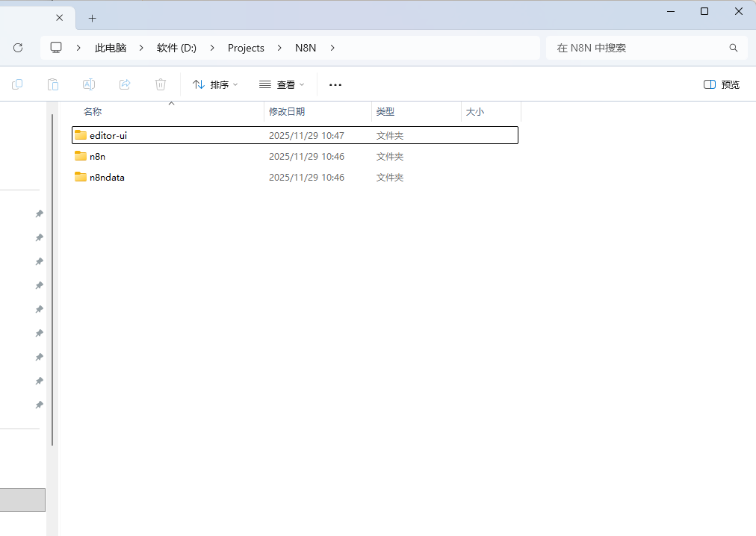Viewport: 756px width, 536px height.
Task: Click date 2025/11/29 10:47 of editor-ui
Action: [x=306, y=135]
